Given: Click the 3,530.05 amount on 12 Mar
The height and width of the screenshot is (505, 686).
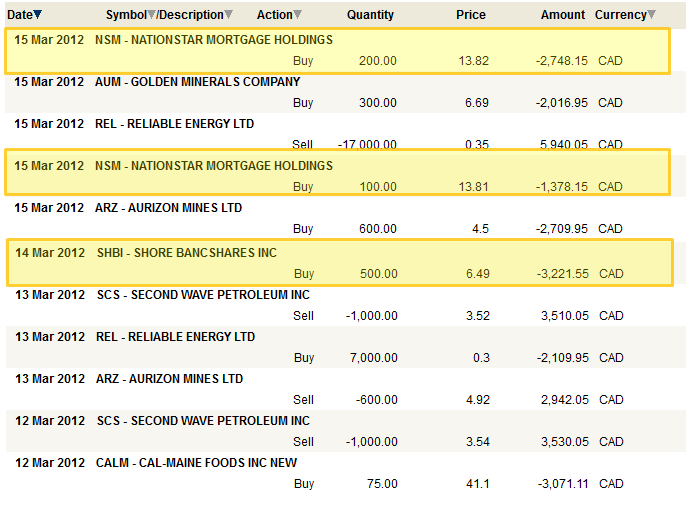Looking at the screenshot, I should (564, 441).
